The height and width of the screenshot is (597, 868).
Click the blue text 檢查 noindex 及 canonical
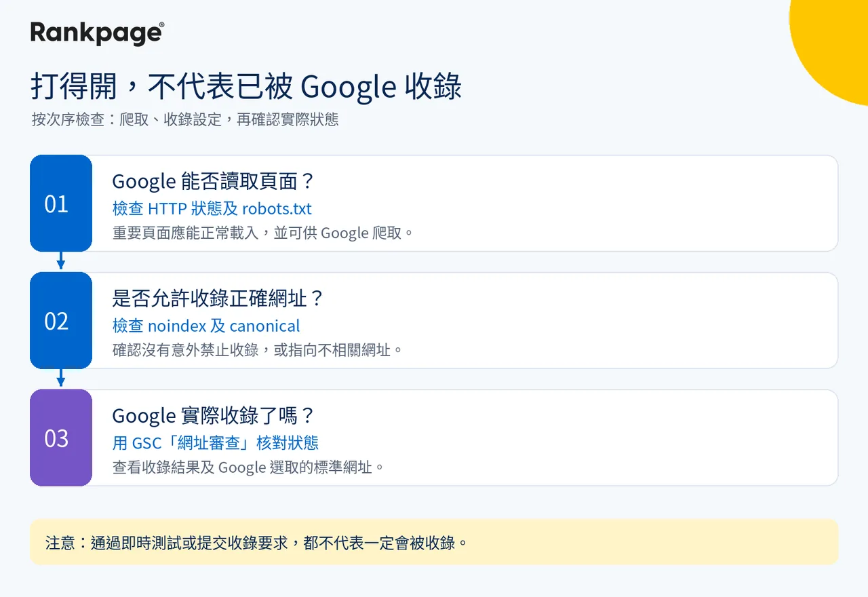pos(206,326)
